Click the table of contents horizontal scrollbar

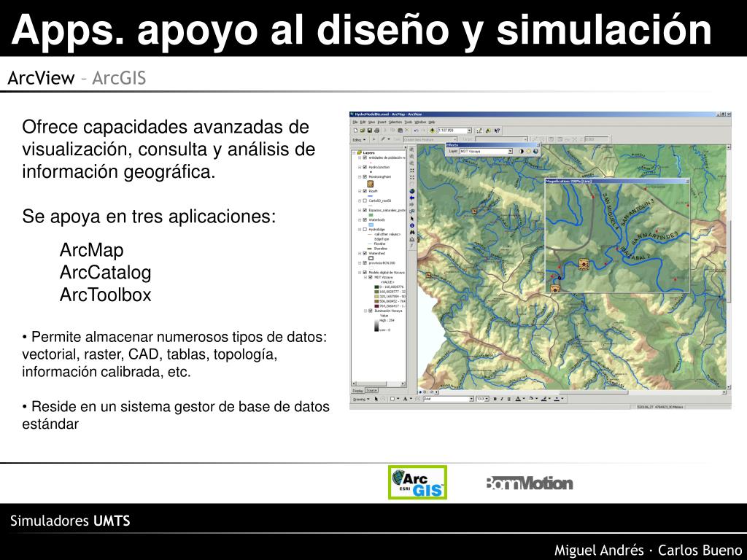click(379, 384)
